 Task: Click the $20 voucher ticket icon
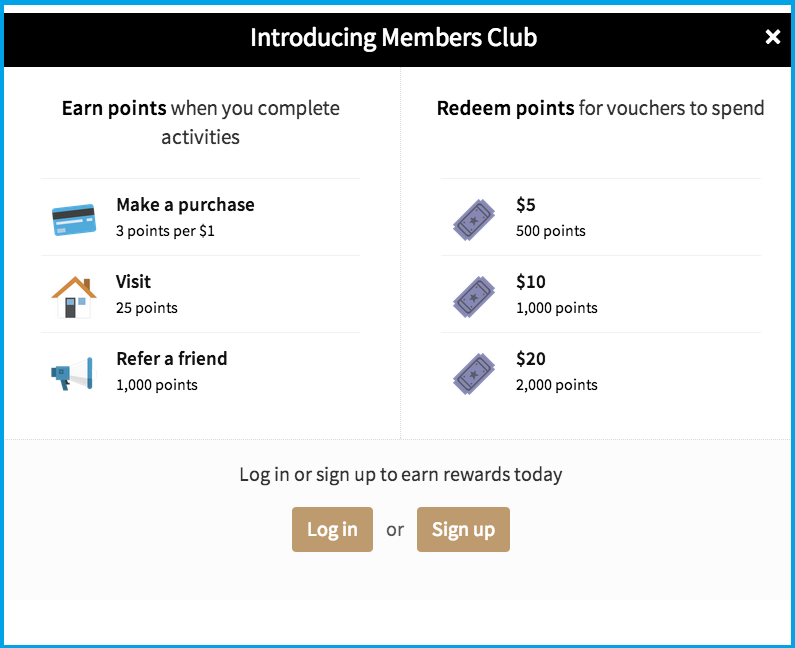474,373
